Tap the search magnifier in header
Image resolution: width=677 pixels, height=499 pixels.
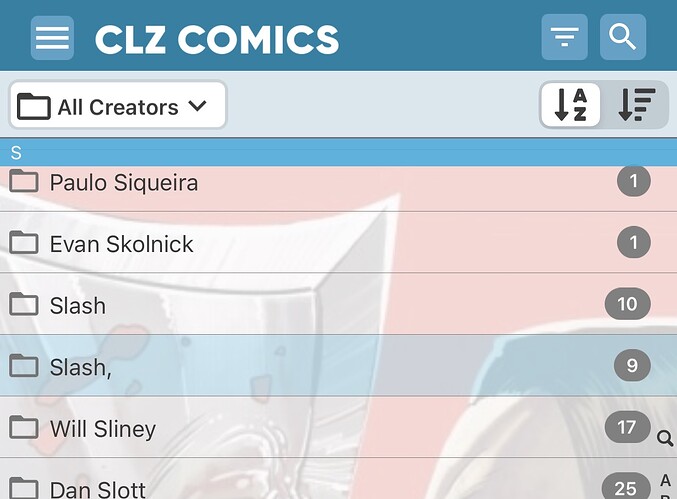pos(623,38)
